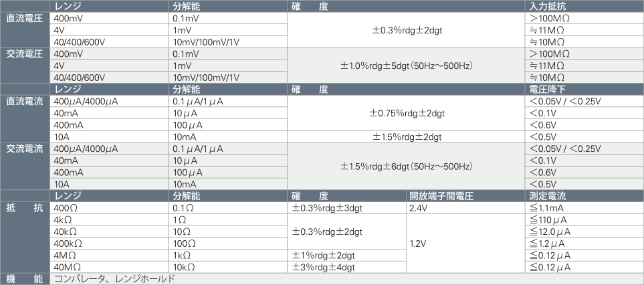
Task: Select the コンパレータ、レンジホールド function cell
Action: click(346, 279)
